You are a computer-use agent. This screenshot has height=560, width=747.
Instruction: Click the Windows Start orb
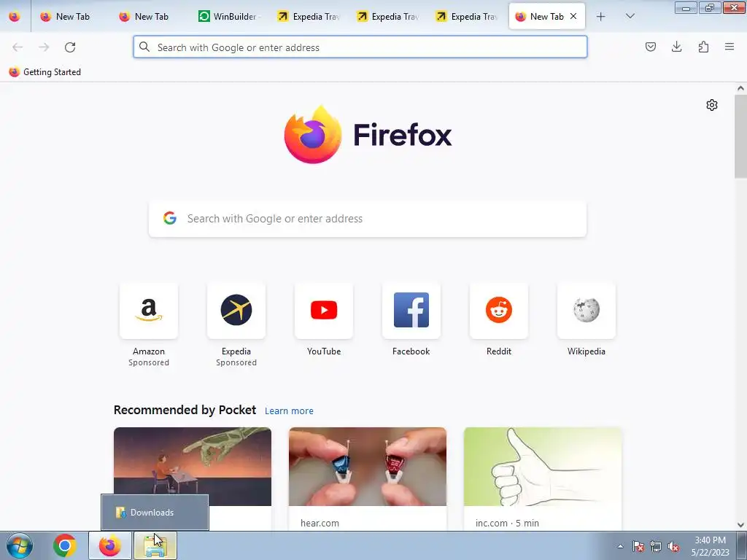[x=20, y=545]
